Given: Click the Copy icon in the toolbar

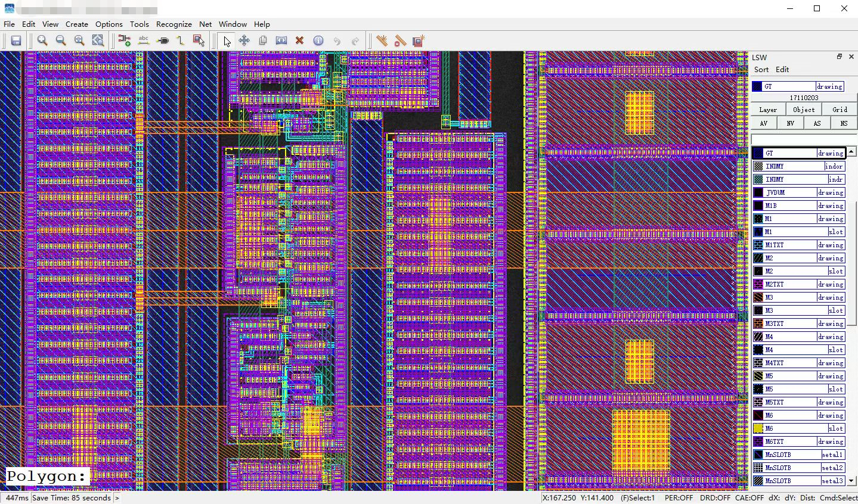Looking at the screenshot, I should click(x=263, y=41).
